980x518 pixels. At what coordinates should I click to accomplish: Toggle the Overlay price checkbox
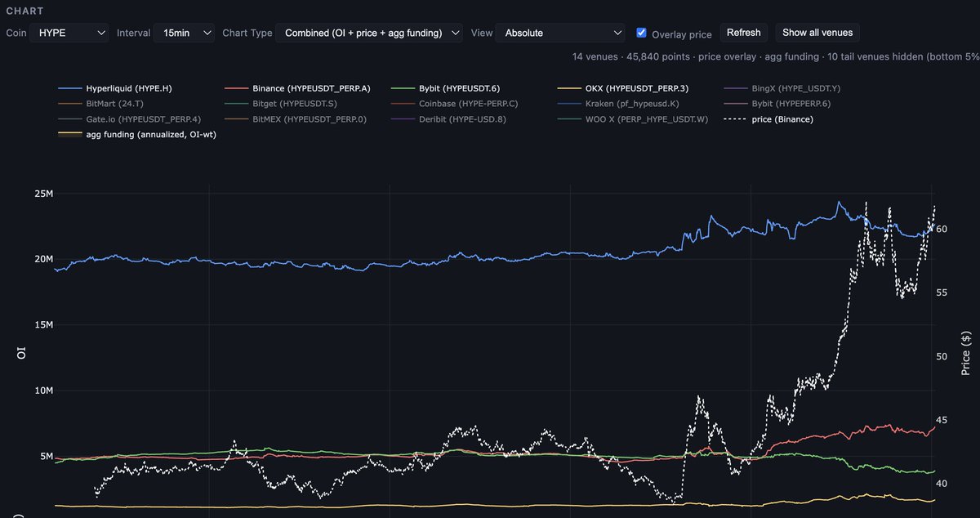click(x=641, y=33)
